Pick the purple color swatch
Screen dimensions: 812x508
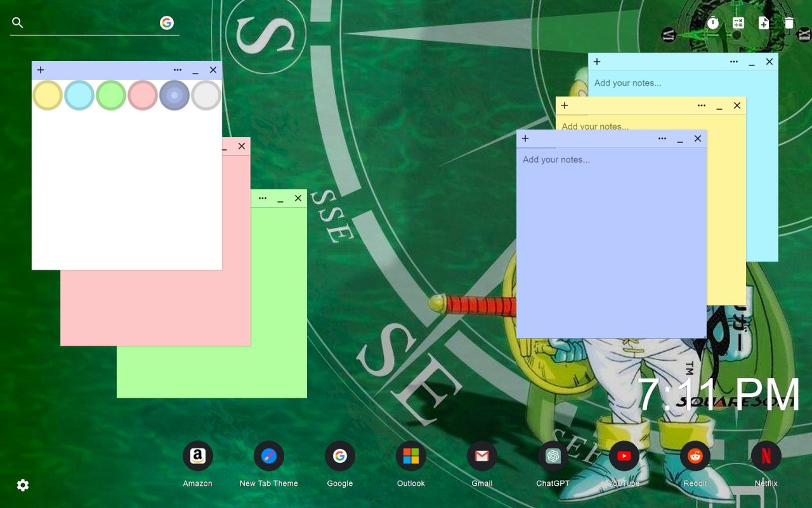pos(174,95)
